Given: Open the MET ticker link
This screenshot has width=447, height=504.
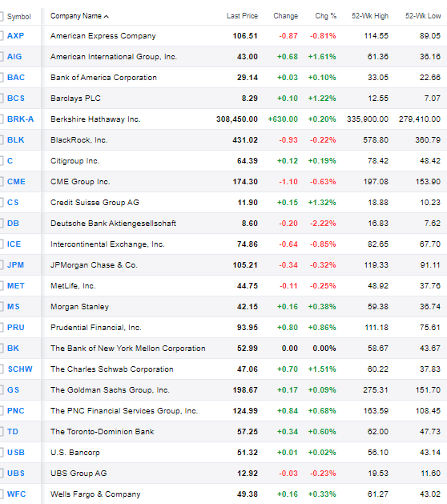Looking at the screenshot, I should (x=16, y=286).
